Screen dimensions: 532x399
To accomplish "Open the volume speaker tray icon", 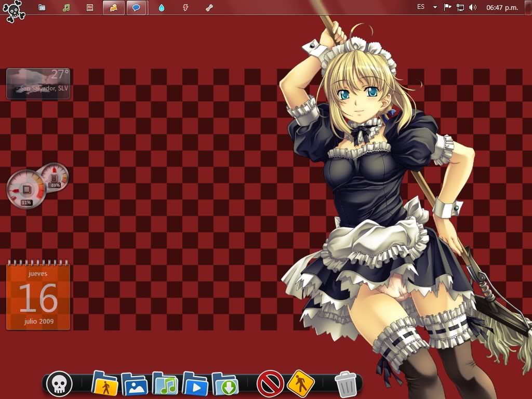I will click(473, 7).
